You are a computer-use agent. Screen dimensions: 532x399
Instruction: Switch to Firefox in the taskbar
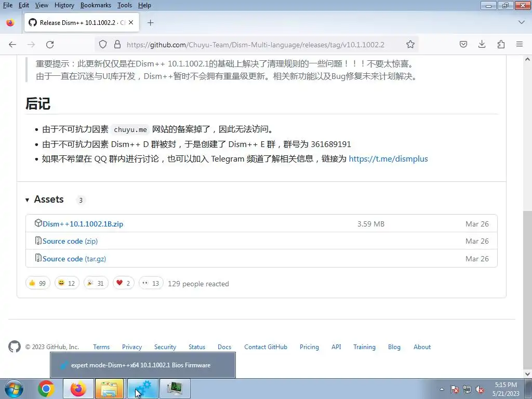78,389
